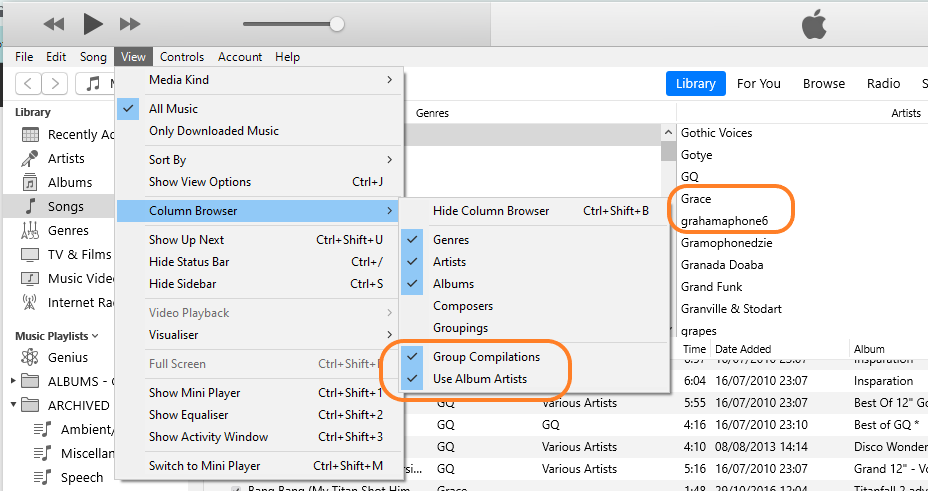Open the File menu
The width and height of the screenshot is (928, 491).
[x=24, y=57]
